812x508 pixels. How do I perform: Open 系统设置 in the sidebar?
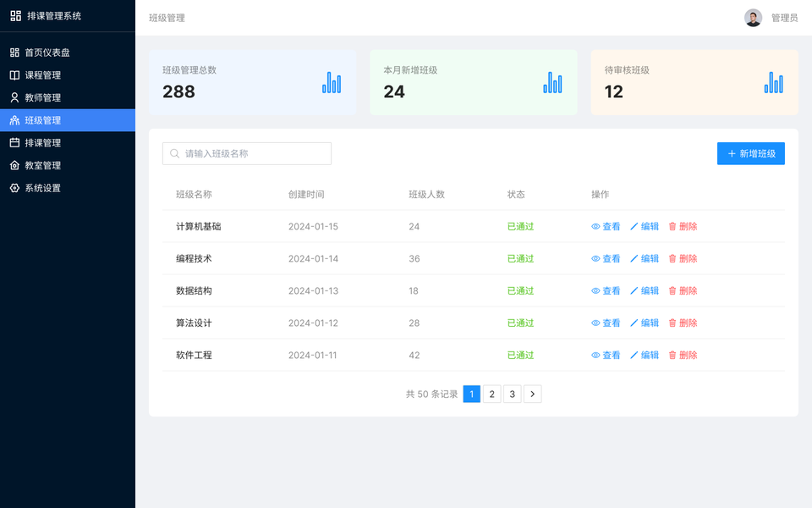point(68,188)
